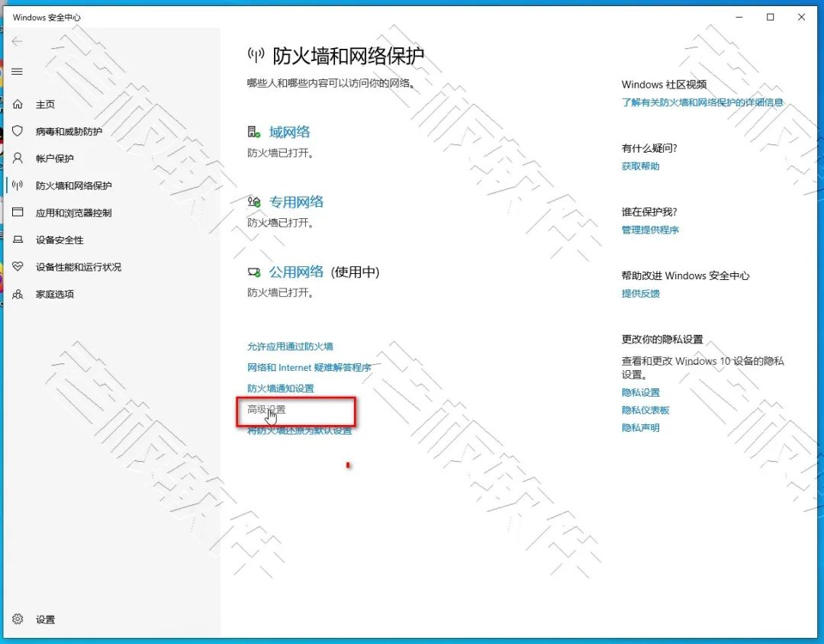Maximize the Windows 安全中心 window

coord(771,17)
